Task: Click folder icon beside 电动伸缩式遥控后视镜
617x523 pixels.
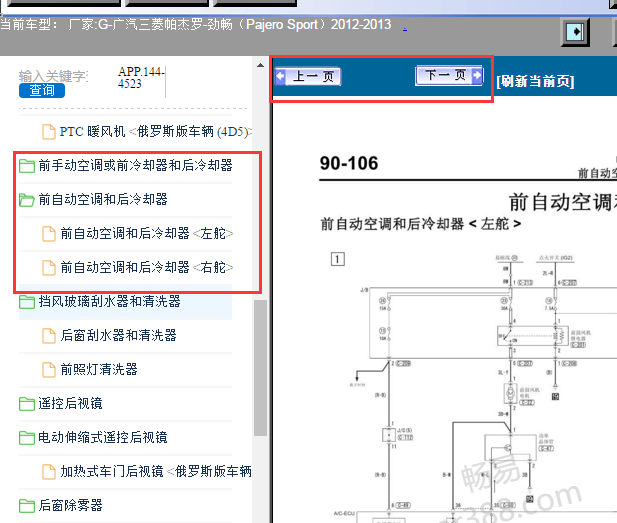Action: 27,438
